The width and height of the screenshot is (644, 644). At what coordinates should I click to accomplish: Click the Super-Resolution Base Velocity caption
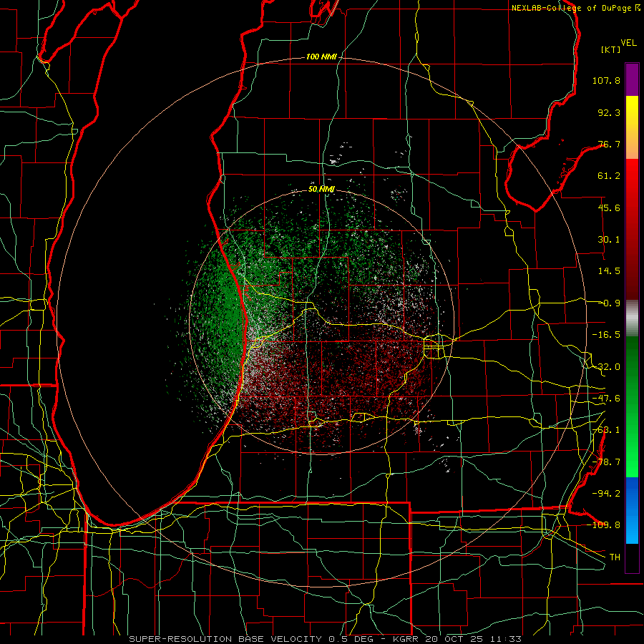(x=326, y=639)
